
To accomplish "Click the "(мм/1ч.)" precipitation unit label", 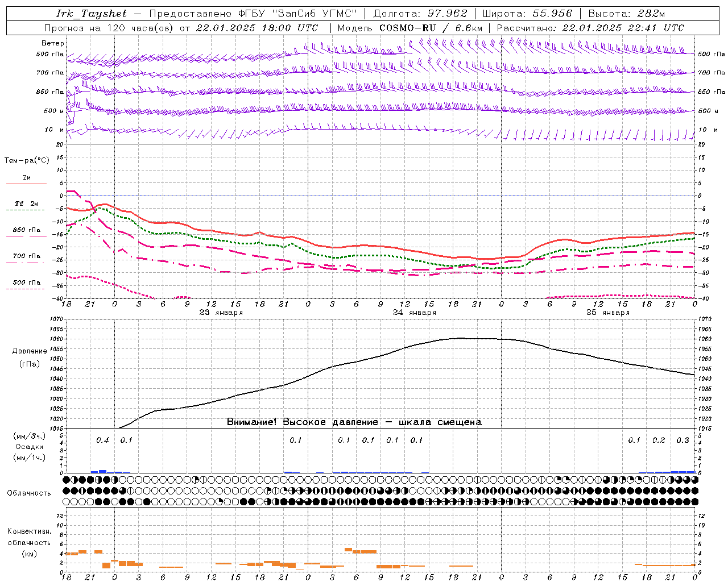I will click(30, 458).
